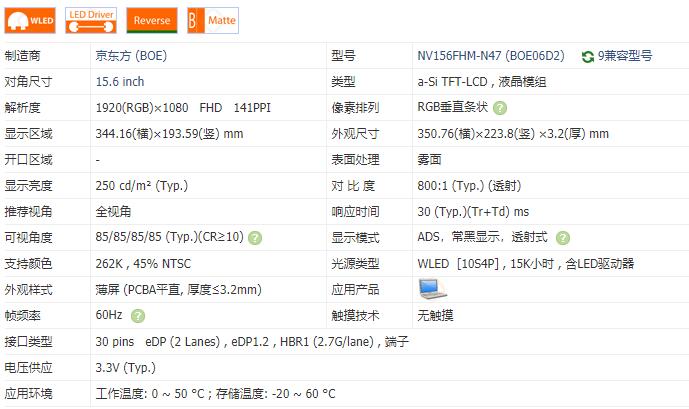Select the WLED [10S4P], 15K小时 value
The height and width of the screenshot is (409, 689).
[x=526, y=263]
